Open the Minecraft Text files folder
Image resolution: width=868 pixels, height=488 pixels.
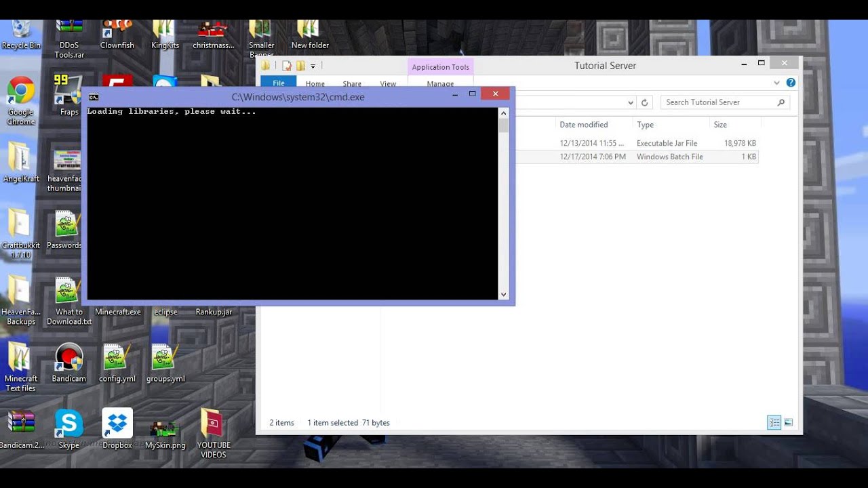click(x=21, y=367)
